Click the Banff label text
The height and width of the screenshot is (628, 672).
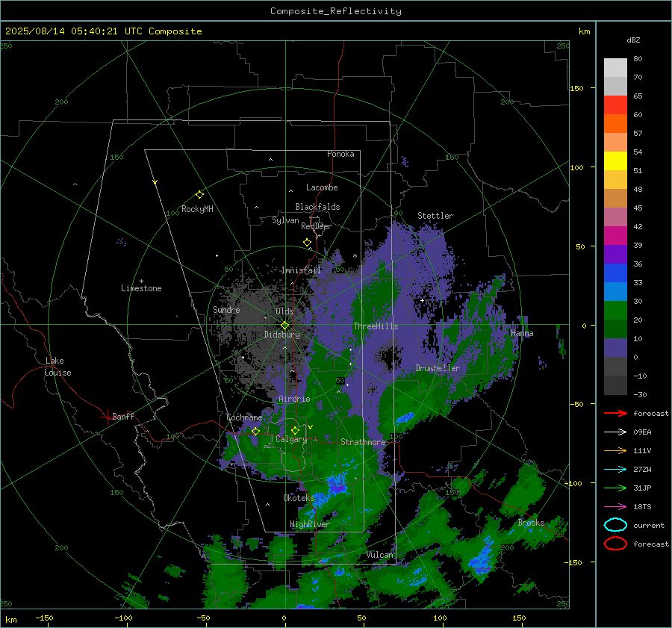123,416
